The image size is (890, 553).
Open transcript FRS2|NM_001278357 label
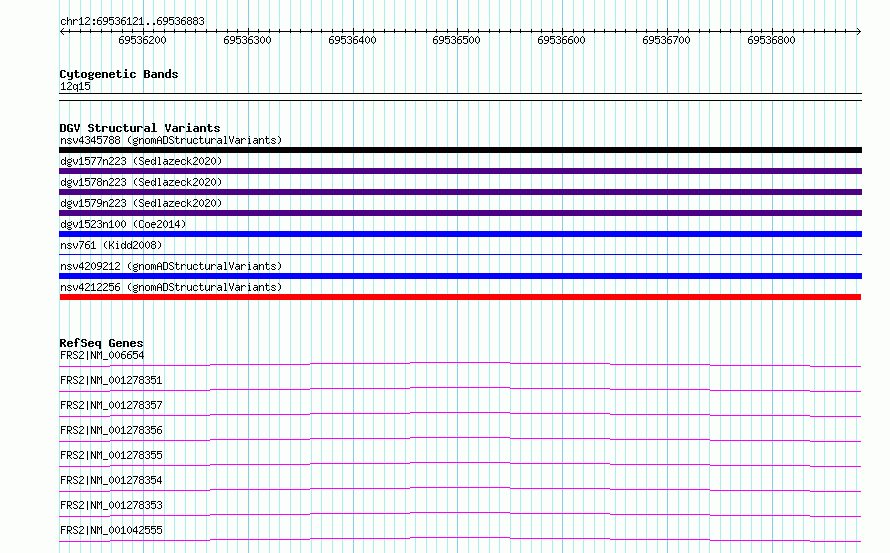111,405
